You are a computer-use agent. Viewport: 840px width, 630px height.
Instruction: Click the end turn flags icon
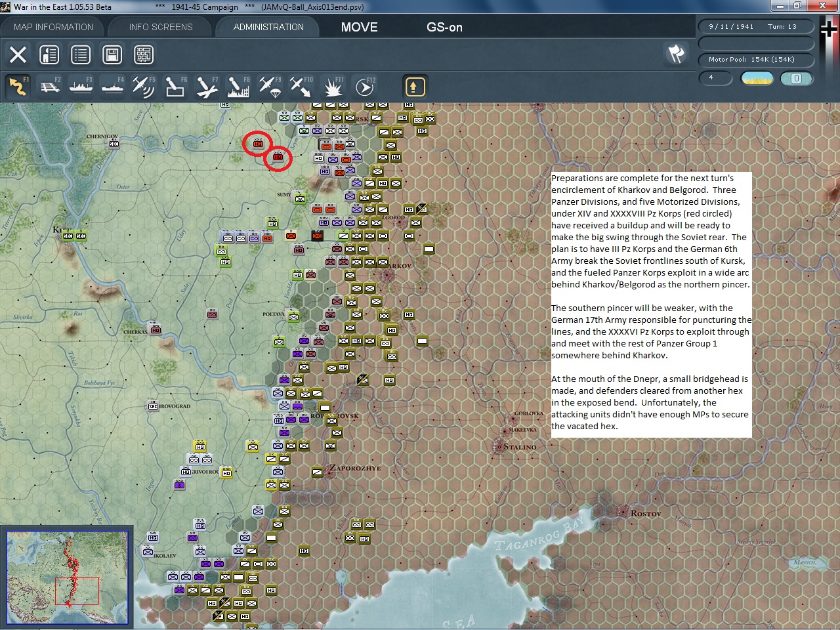[x=676, y=54]
